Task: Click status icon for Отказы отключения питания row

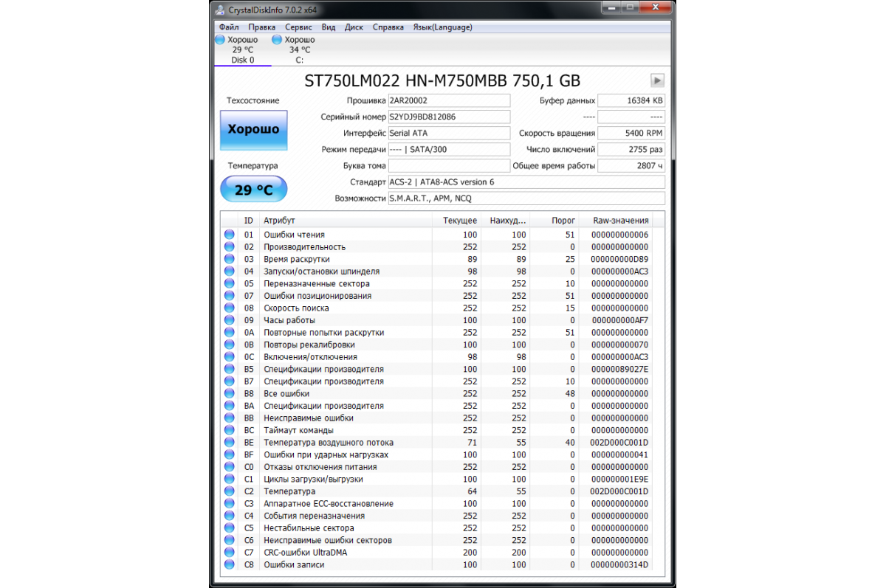Action: pos(230,467)
